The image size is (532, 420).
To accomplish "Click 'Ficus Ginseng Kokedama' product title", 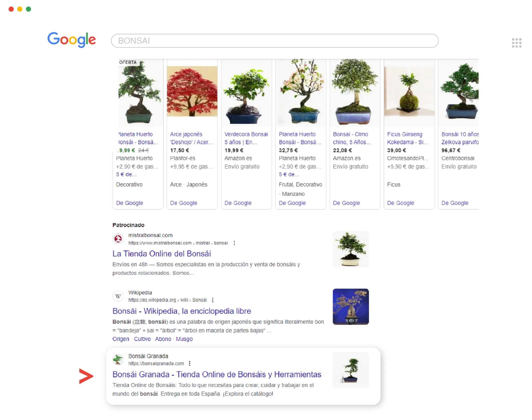I will click(x=407, y=138).
